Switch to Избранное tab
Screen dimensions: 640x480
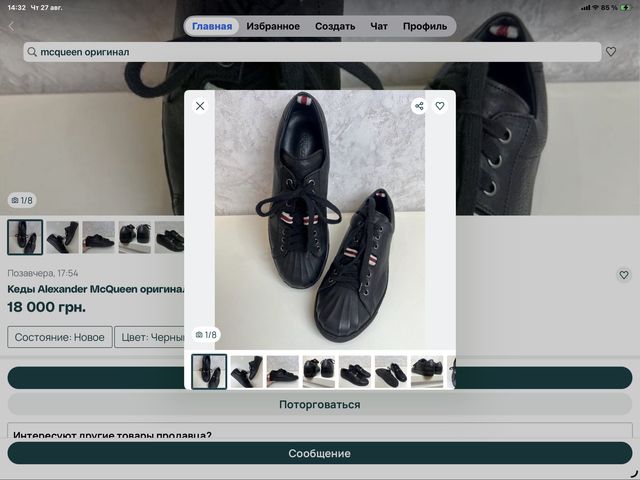coord(273,26)
